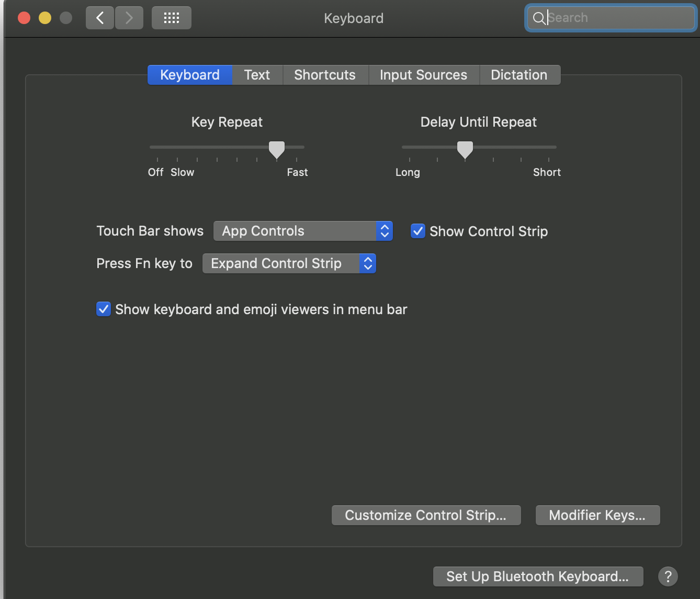Go to the Dictation tab
This screenshot has width=700, height=599.
pyautogui.click(x=519, y=75)
